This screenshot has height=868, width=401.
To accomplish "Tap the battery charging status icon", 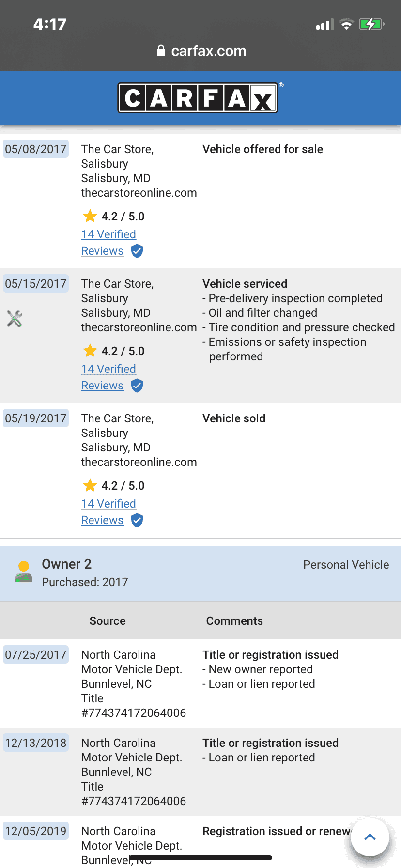I will [x=371, y=24].
